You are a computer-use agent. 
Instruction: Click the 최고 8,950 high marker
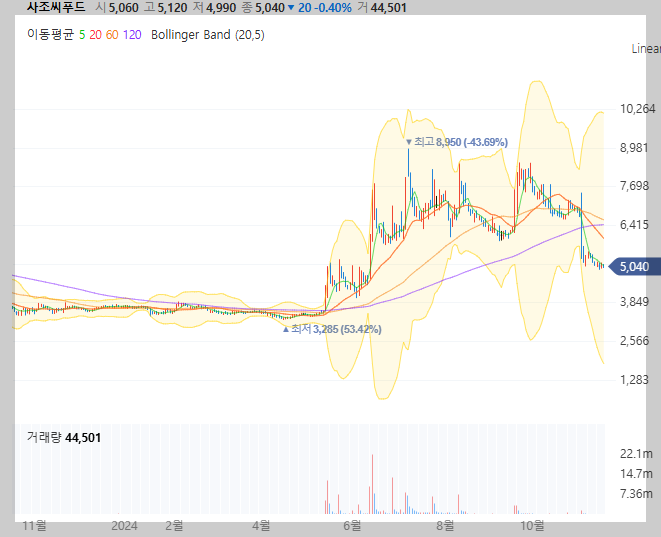[x=457, y=142]
